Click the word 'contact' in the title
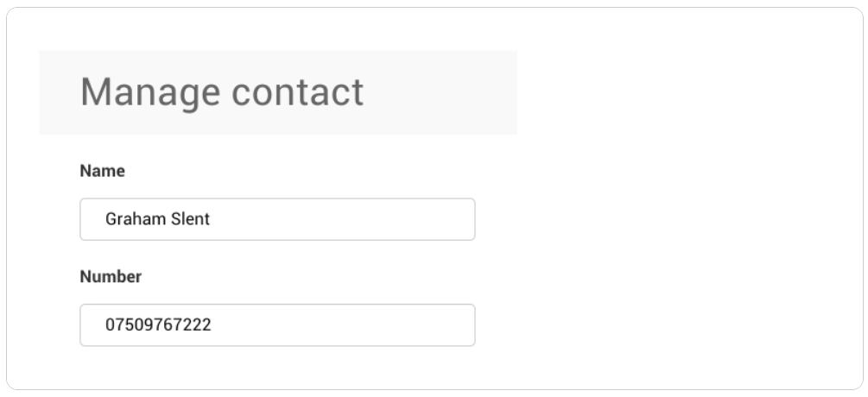Image resolution: width=868 pixels, height=397 pixels. [298, 92]
